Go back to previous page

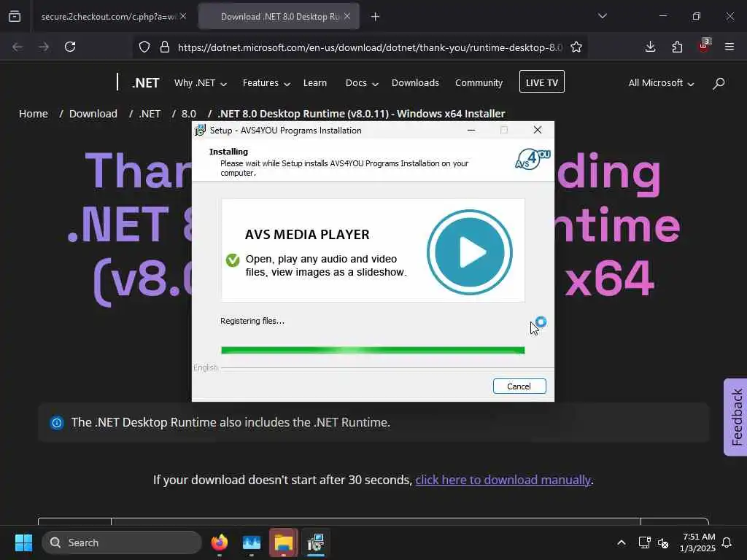tap(18, 47)
